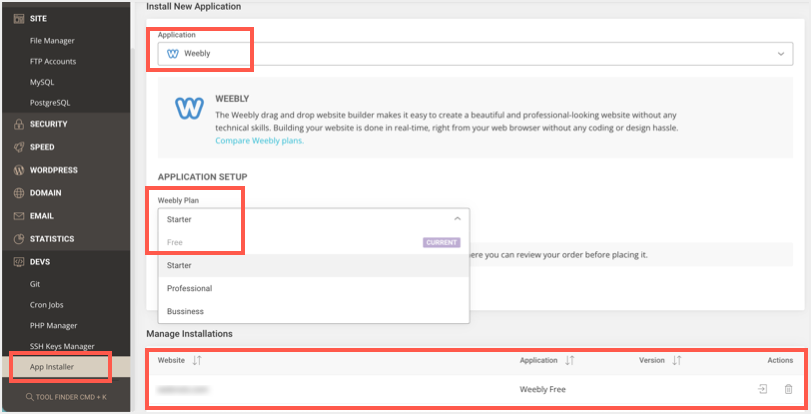Screen dimensions: 811x414
Task: Sort installations by Version column arrows
Action: (677, 360)
